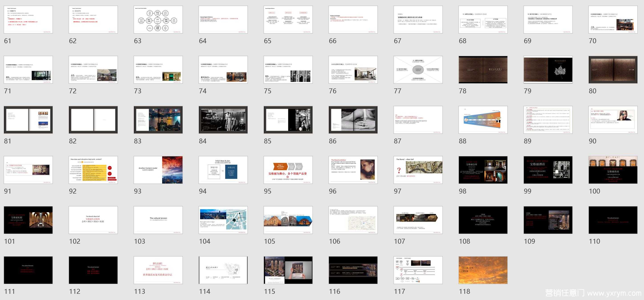Select slide 91 thumbnail
The height and width of the screenshot is (300, 644).
pos(28,170)
